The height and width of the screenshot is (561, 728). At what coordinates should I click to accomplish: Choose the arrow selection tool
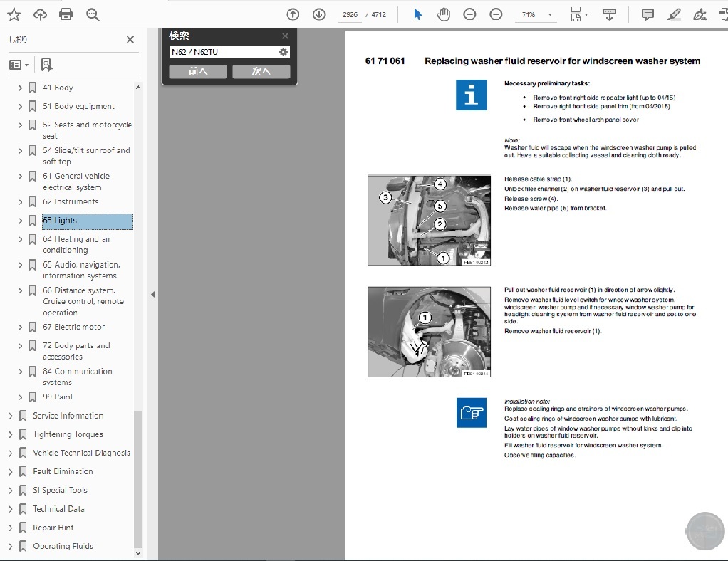pos(417,14)
